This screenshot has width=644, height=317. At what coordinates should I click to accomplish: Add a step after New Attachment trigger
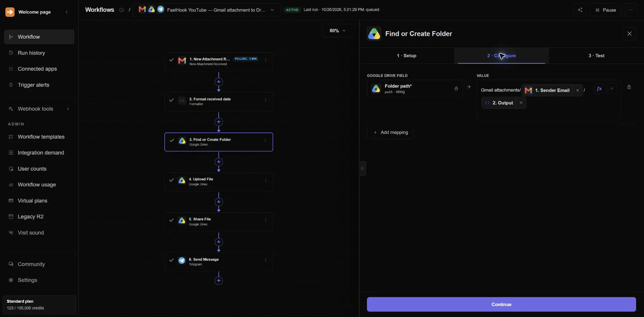click(219, 82)
